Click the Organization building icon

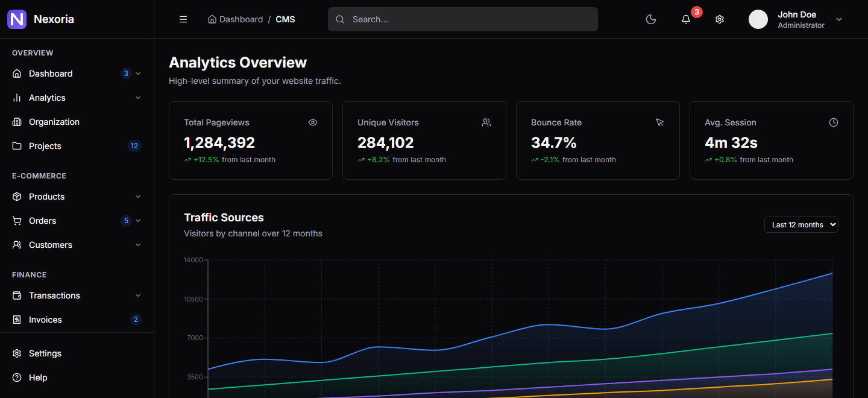tap(17, 122)
